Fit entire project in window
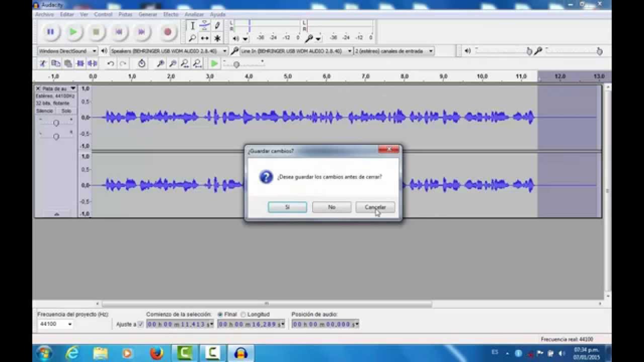The height and width of the screenshot is (362, 644). pos(197,63)
